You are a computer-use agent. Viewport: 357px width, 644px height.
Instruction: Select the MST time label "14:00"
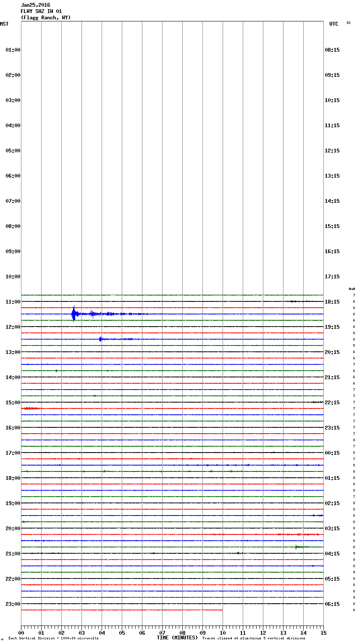coord(13,377)
